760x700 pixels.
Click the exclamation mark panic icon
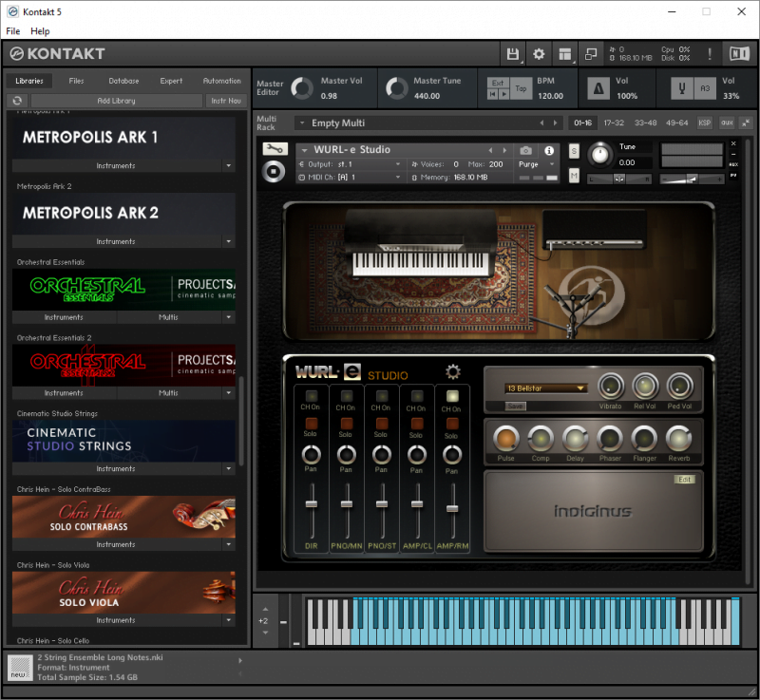click(710, 54)
